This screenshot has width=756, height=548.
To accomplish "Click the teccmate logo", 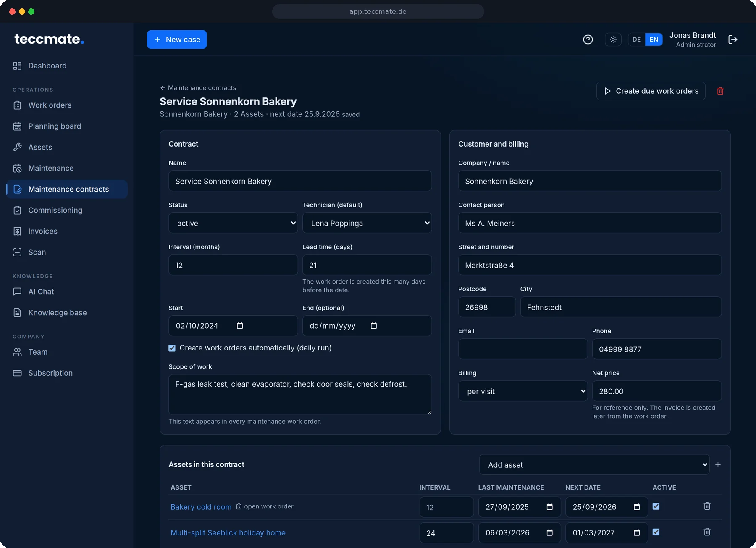I will 49,39.
